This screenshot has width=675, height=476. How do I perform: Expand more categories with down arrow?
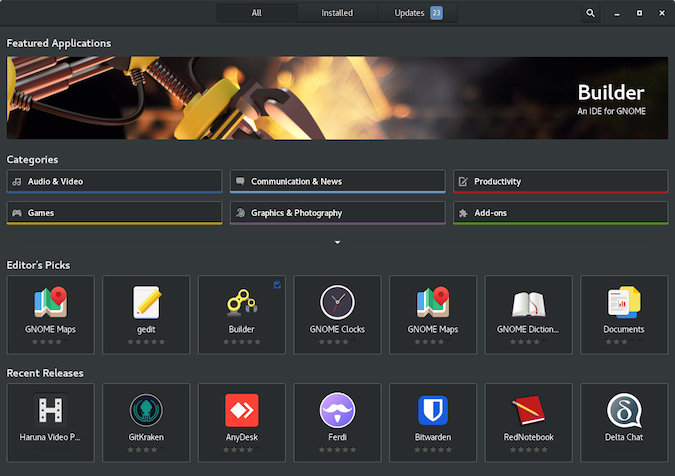coord(337,242)
